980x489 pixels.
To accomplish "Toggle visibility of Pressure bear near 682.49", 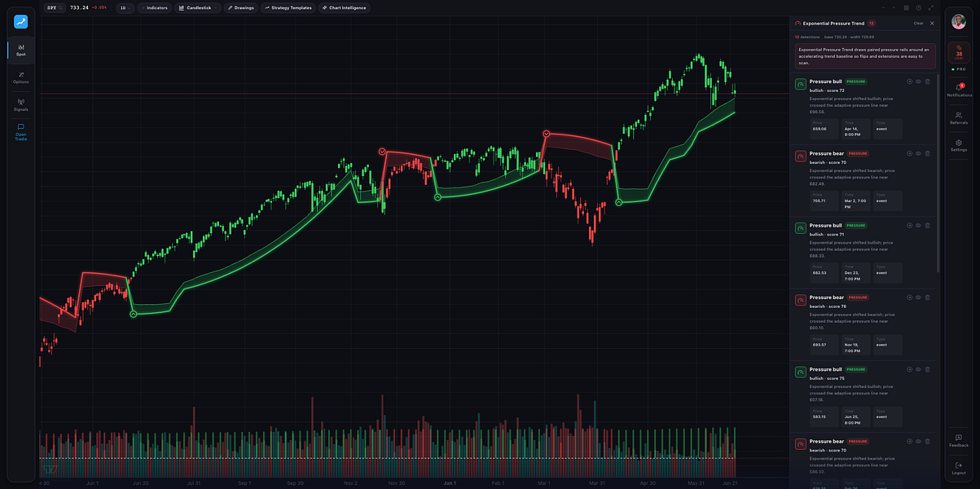I will [918, 153].
